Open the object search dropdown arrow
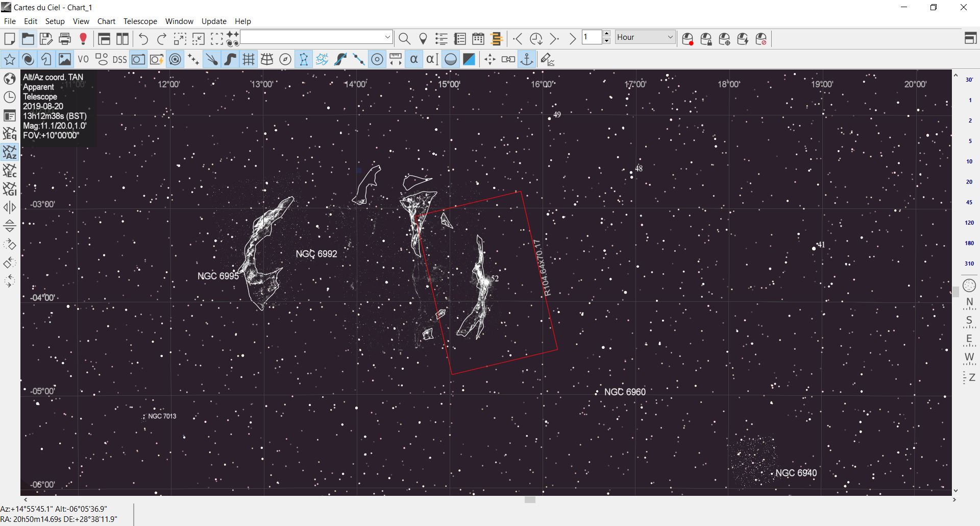This screenshot has width=980, height=526. tap(387, 37)
